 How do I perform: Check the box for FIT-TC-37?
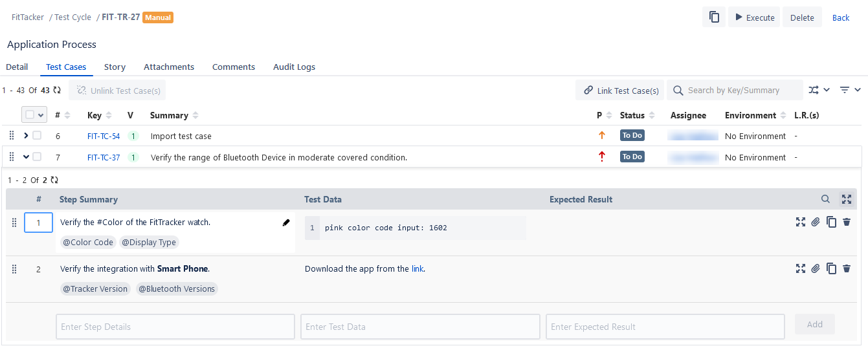click(37, 157)
